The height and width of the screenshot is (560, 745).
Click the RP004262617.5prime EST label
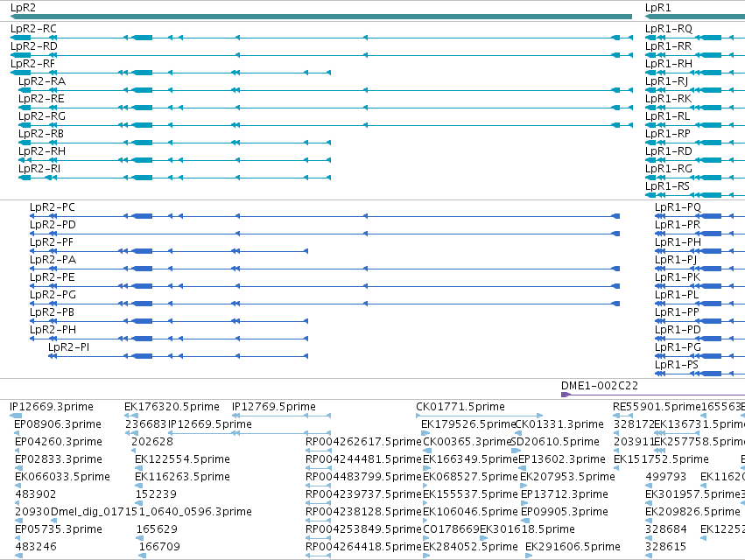(x=363, y=442)
